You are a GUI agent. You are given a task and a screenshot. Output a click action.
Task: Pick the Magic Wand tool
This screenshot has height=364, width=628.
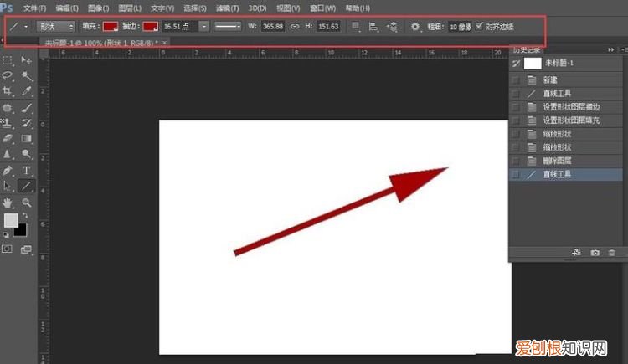pos(27,75)
